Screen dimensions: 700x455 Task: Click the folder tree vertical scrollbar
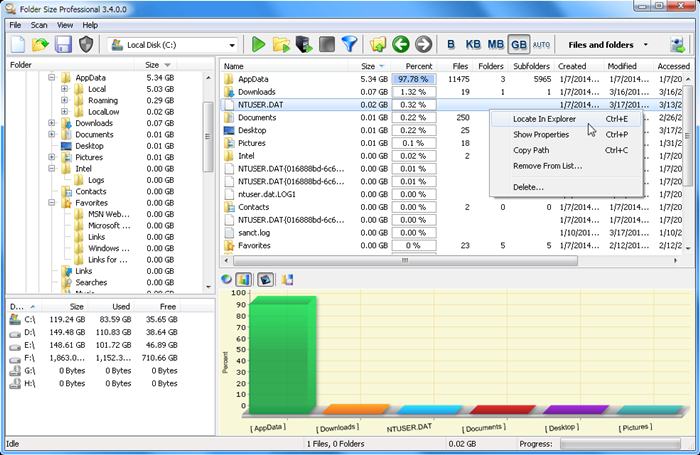click(x=208, y=136)
